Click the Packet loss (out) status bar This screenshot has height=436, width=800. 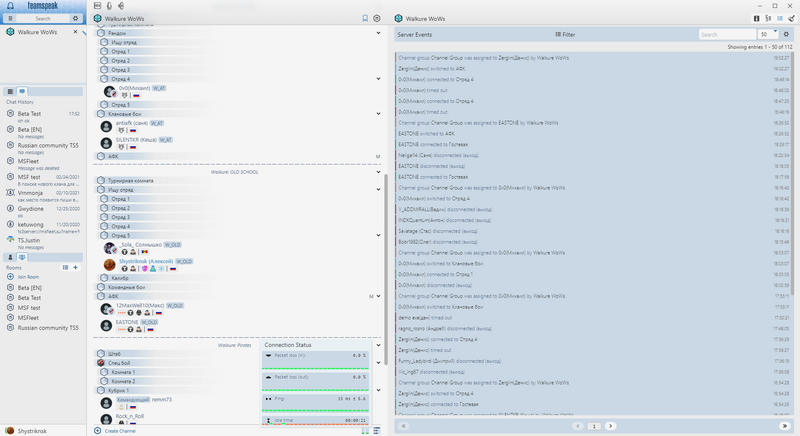point(315,381)
